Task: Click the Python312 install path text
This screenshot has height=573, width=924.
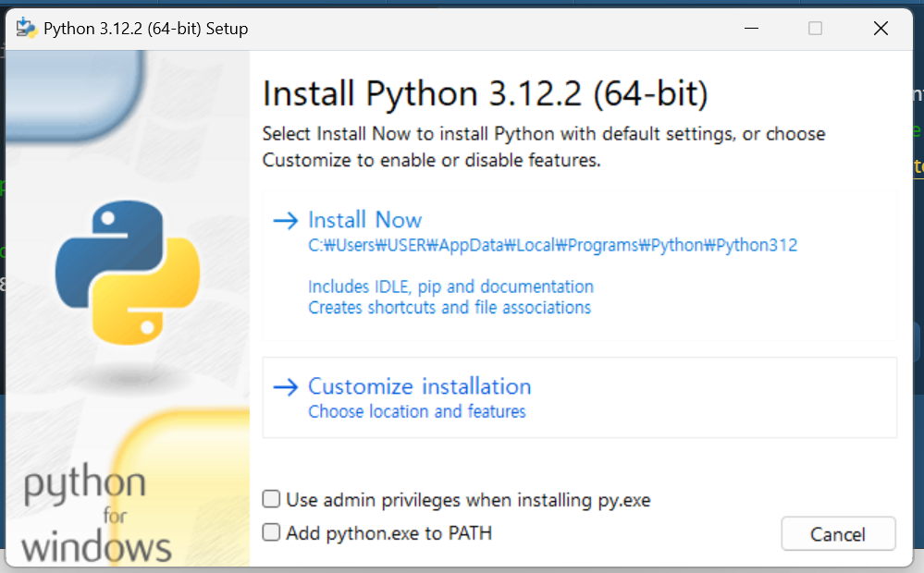Action: 553,245
